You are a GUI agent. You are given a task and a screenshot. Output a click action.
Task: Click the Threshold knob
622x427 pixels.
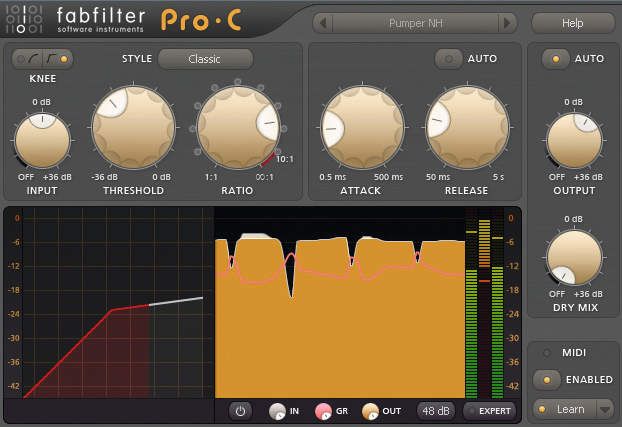click(x=133, y=128)
